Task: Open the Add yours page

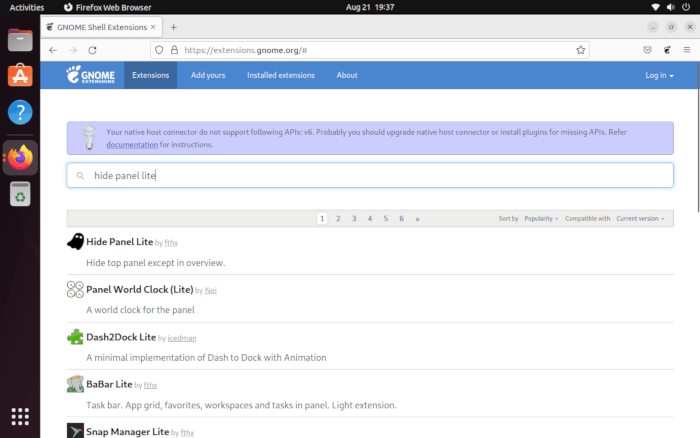Action: [x=208, y=75]
